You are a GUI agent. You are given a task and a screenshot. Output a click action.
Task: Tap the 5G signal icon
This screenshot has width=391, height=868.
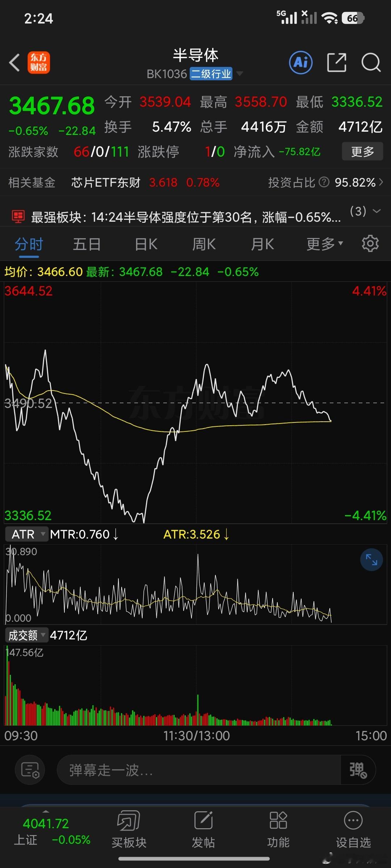click(x=287, y=17)
